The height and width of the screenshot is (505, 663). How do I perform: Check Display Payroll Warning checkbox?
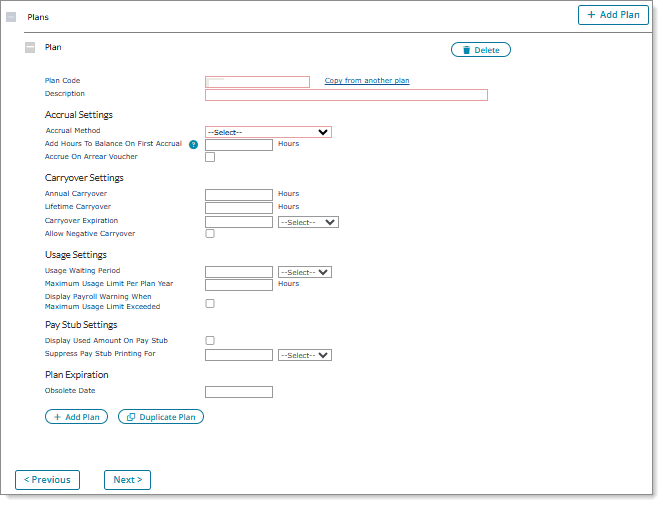click(x=210, y=303)
